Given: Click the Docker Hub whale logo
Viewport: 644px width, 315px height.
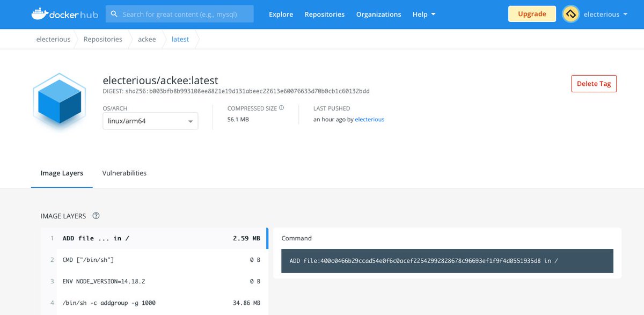Looking at the screenshot, I should (64, 14).
